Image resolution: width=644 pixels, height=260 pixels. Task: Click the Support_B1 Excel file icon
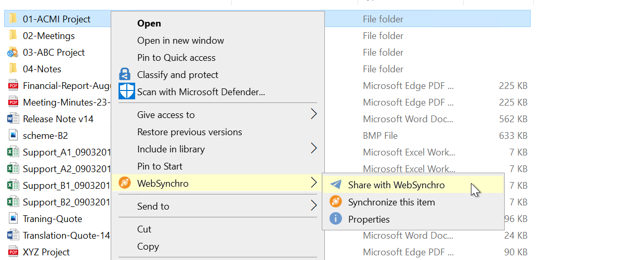pyautogui.click(x=13, y=185)
